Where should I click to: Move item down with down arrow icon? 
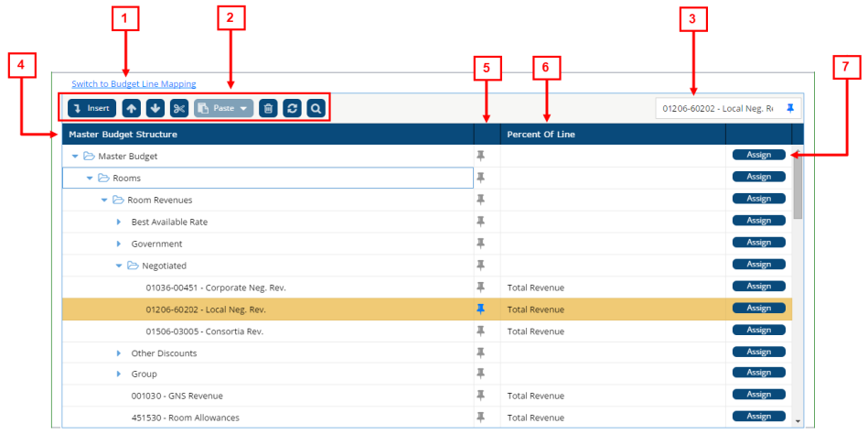[x=155, y=108]
